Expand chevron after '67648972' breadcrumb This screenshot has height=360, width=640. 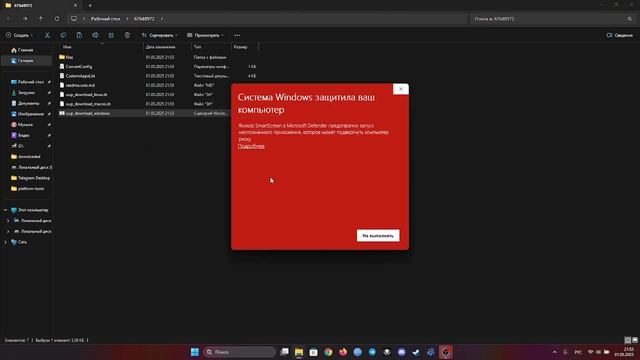tap(162, 19)
